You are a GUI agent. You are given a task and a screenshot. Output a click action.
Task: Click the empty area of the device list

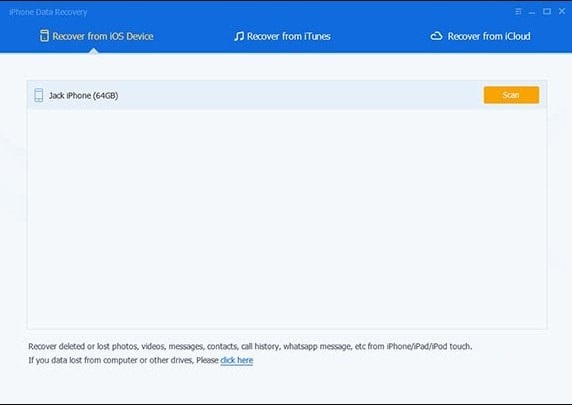coord(287,219)
